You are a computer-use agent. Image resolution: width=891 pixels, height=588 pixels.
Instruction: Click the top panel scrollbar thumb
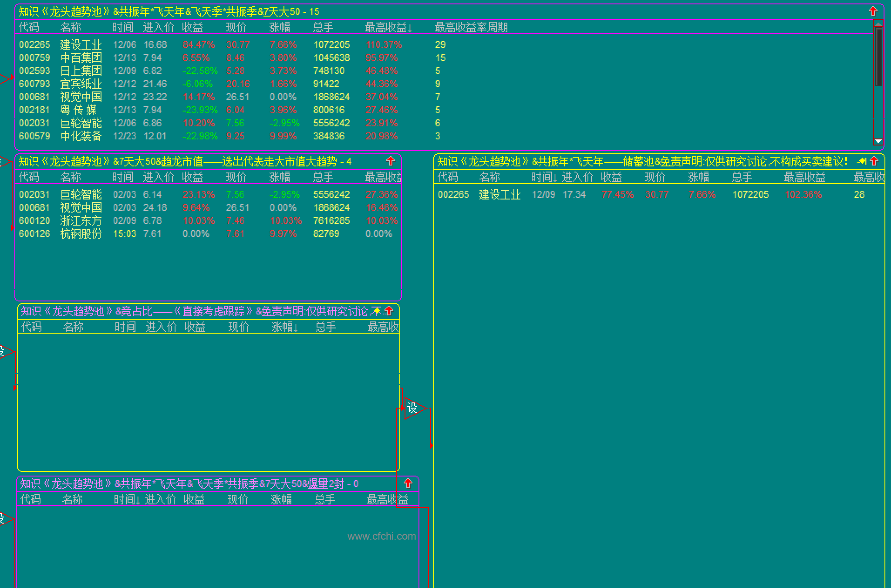878,57
